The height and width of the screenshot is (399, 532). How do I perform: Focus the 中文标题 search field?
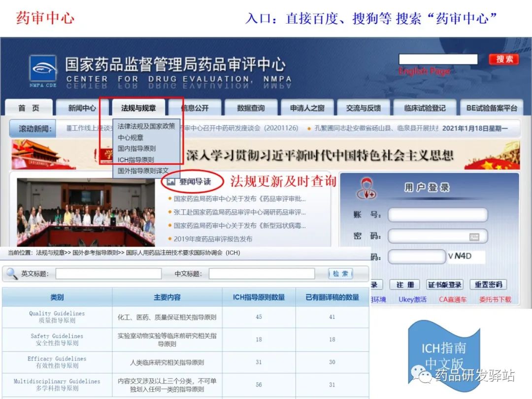(262, 274)
